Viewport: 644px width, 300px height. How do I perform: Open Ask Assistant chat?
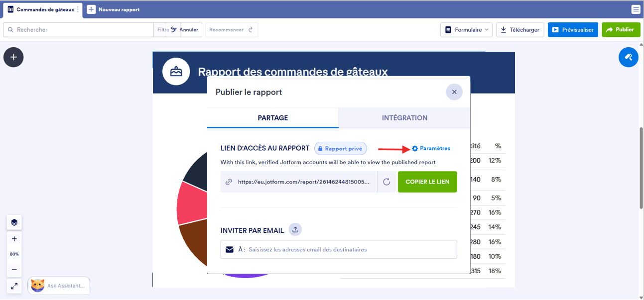pyautogui.click(x=59, y=286)
